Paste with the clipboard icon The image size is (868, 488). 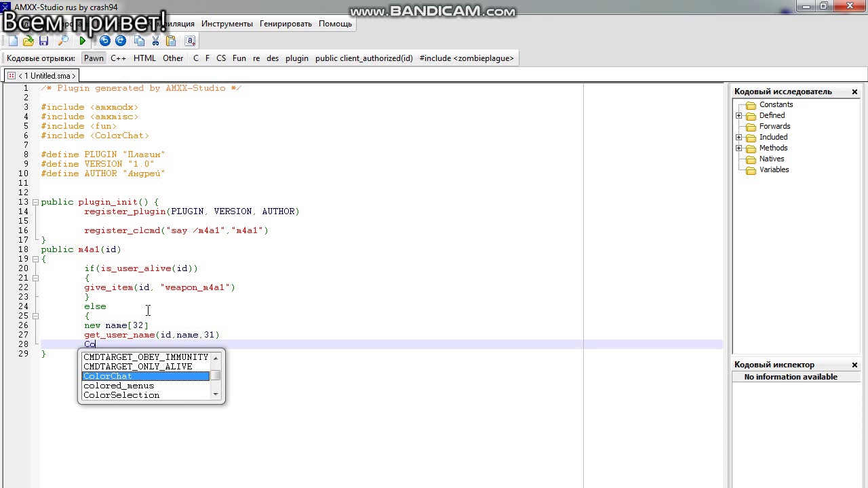[x=171, y=41]
